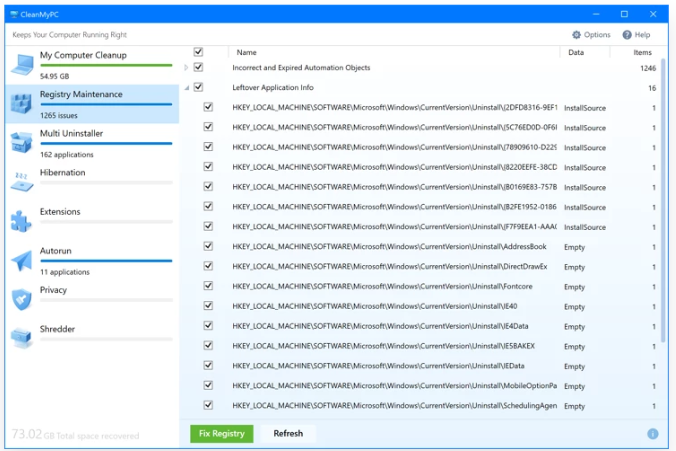Expand Incorrect and Expired Automation Objects group
This screenshot has height=451, width=676.
(x=186, y=68)
